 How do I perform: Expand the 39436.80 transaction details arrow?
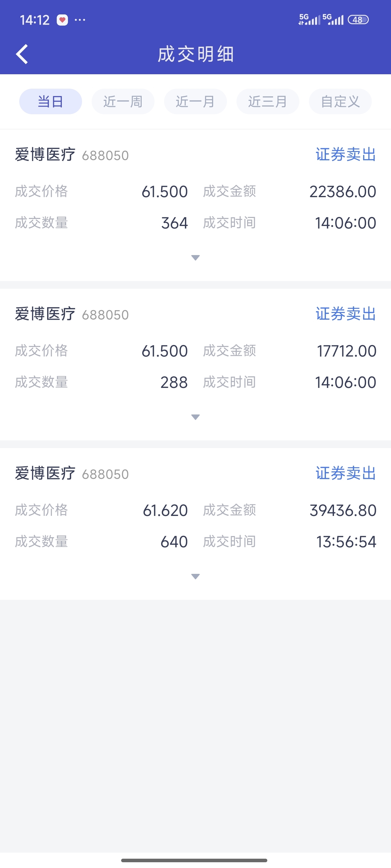point(195,576)
